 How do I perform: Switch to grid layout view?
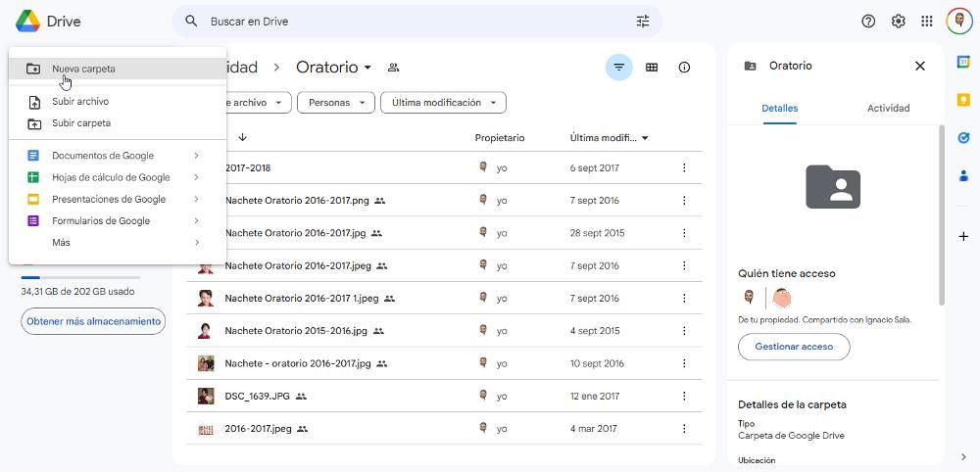coord(652,68)
